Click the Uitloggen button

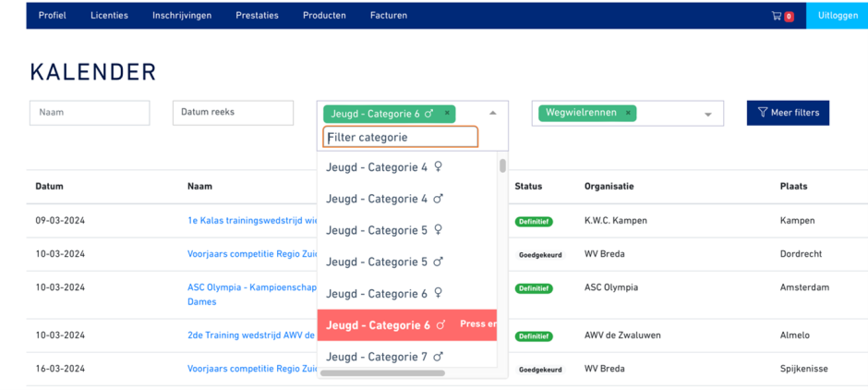[837, 16]
